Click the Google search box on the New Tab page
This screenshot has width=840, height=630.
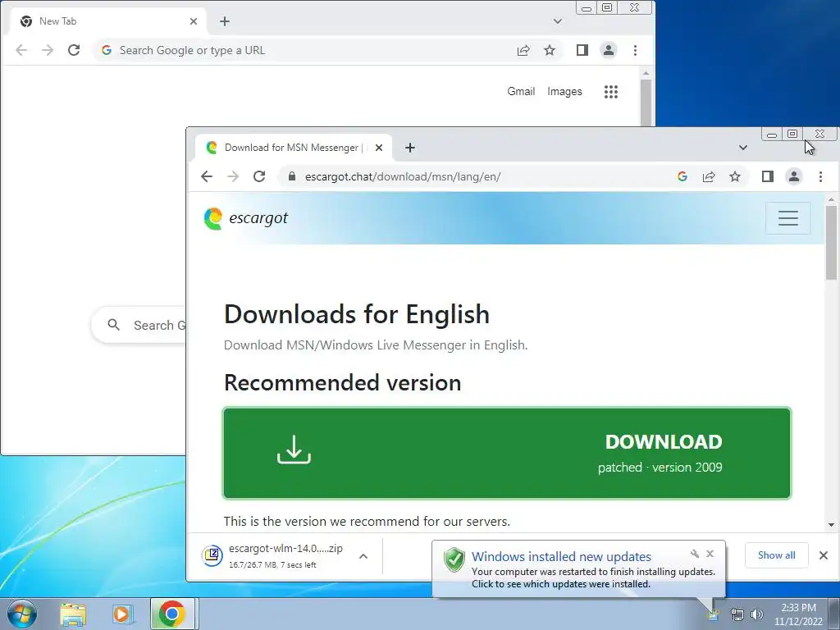[139, 325]
